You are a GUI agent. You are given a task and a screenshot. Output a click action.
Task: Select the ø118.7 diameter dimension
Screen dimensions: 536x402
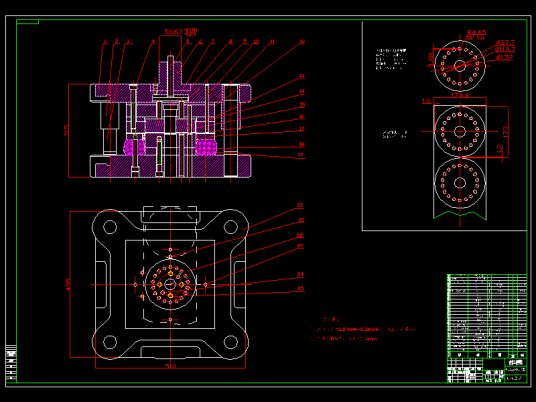(505, 50)
